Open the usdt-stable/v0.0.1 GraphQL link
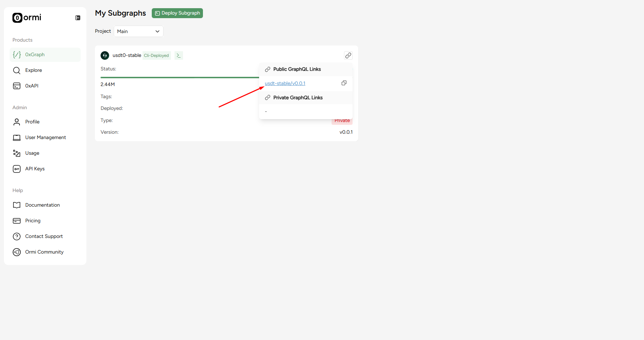The width and height of the screenshot is (644, 340). pyautogui.click(x=285, y=84)
